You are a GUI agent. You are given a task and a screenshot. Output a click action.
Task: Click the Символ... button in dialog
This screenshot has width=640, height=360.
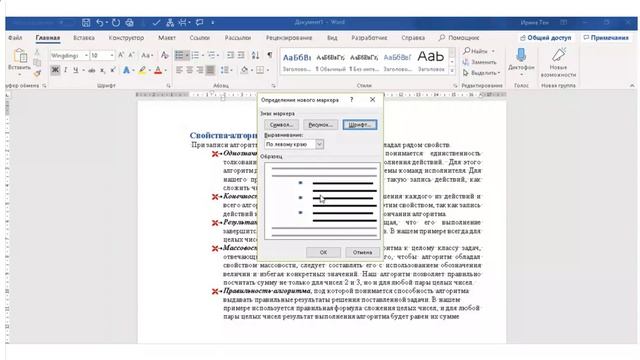281,125
